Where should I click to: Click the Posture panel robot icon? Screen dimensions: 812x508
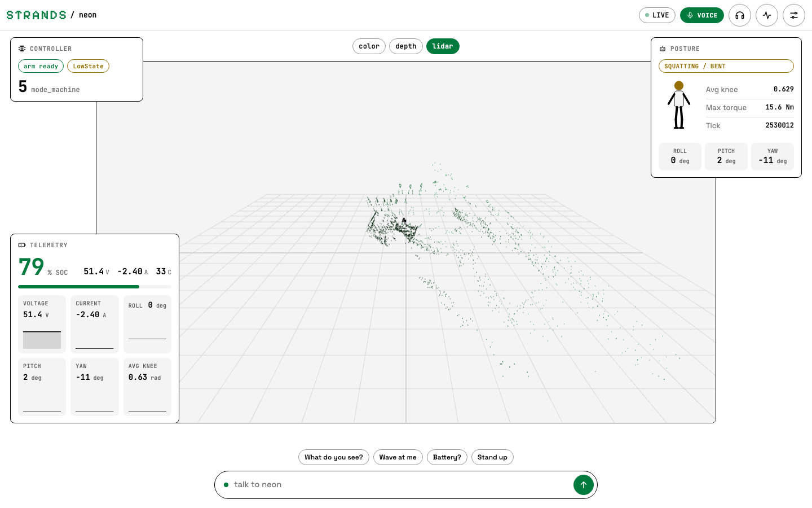(x=663, y=49)
